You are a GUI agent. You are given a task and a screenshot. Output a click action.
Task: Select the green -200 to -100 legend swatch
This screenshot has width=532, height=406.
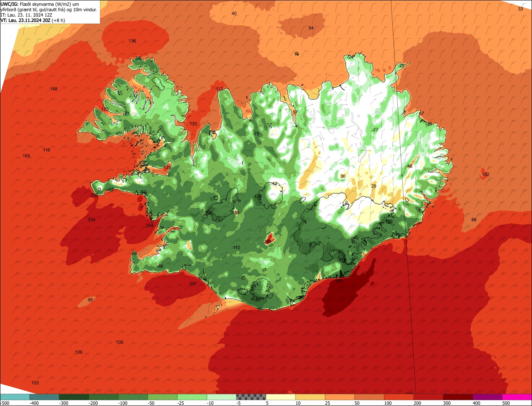103,397
